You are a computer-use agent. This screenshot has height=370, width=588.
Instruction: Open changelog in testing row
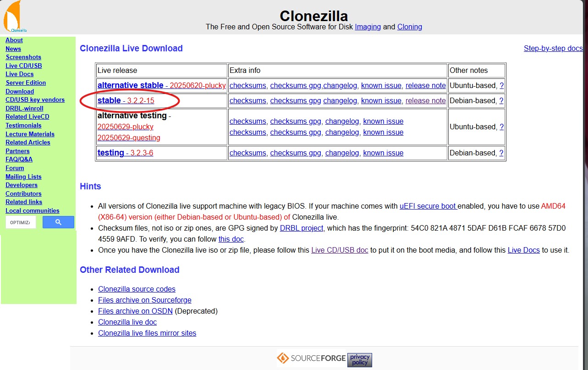coord(342,153)
